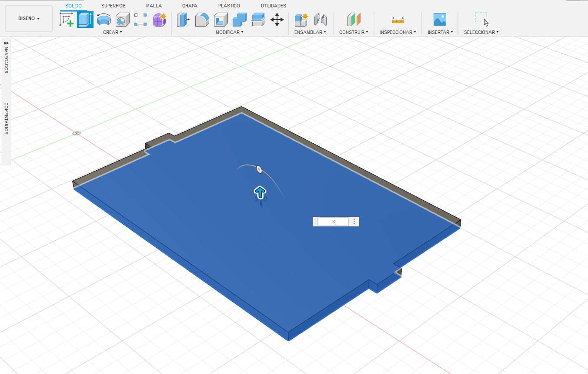
Task: Choose the Fillet tool icon
Action: coord(202,20)
